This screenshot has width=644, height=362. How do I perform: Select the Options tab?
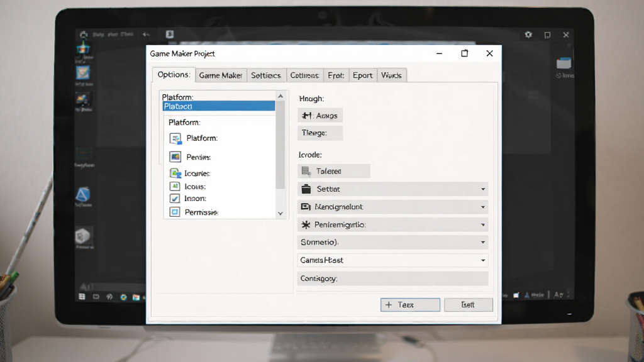pos(174,75)
